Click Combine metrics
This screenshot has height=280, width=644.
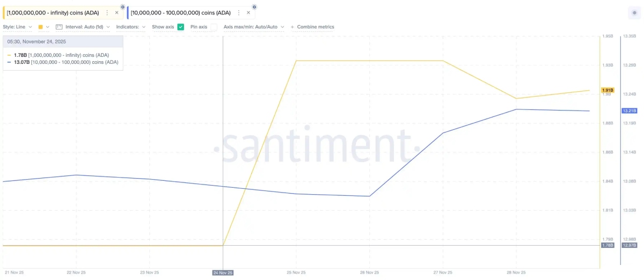(x=316, y=27)
